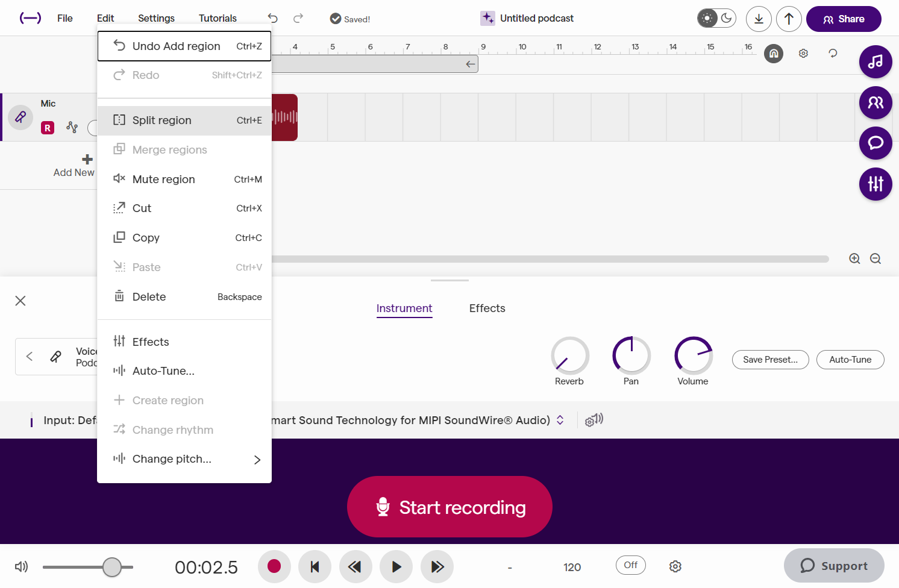Click the publish upload arrow icon
The image size is (899, 588).
789,19
